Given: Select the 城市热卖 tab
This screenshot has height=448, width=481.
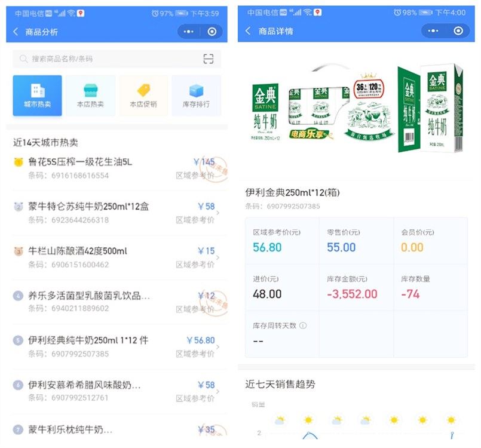Looking at the screenshot, I should (37, 96).
